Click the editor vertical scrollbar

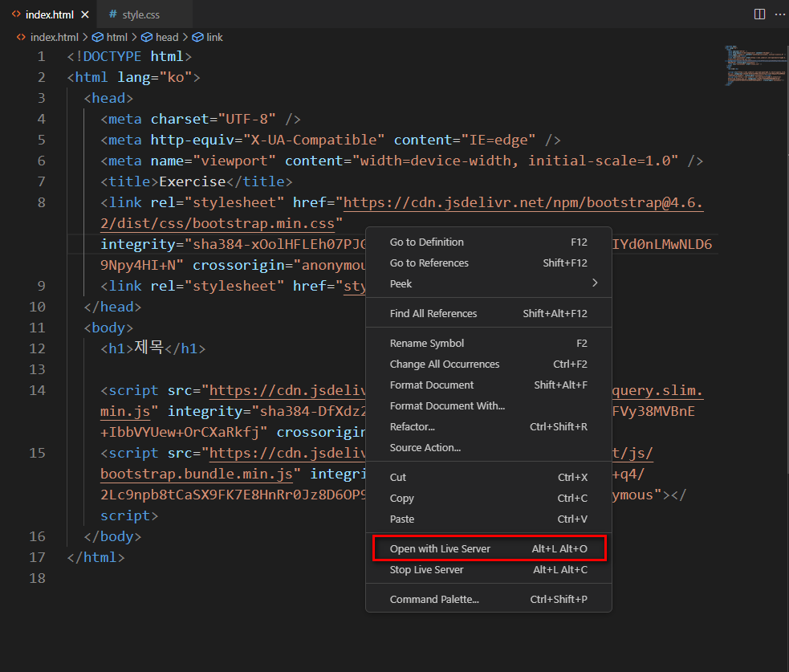pyautogui.click(x=787, y=259)
